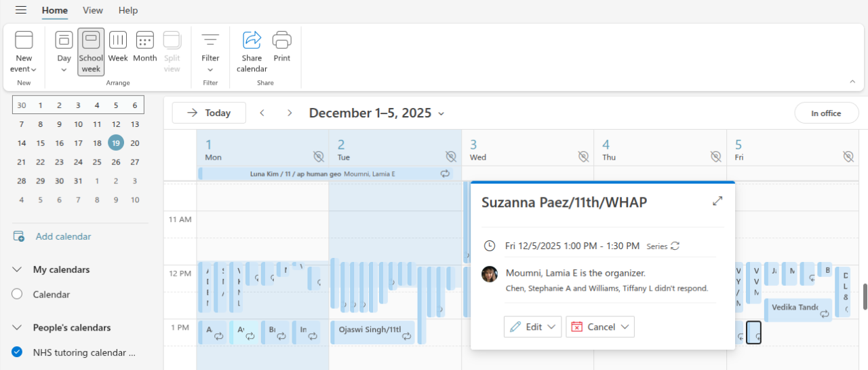Viewport: 868px width, 370px height.
Task: Print the calendar
Action: [x=282, y=47]
